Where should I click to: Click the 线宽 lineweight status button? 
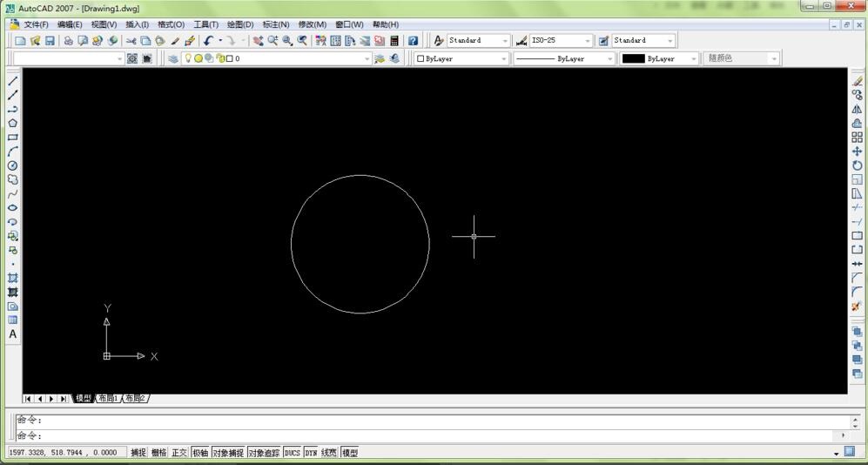[329, 453]
